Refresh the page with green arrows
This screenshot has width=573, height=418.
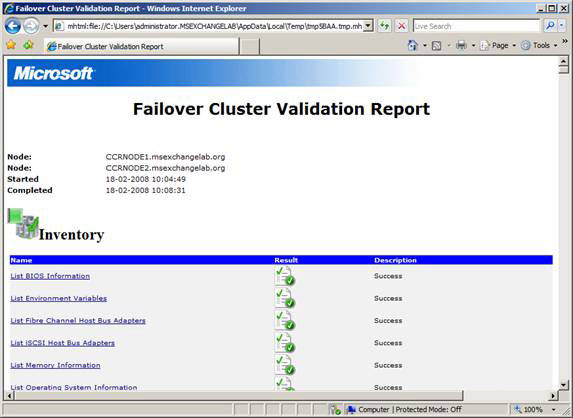pyautogui.click(x=384, y=26)
